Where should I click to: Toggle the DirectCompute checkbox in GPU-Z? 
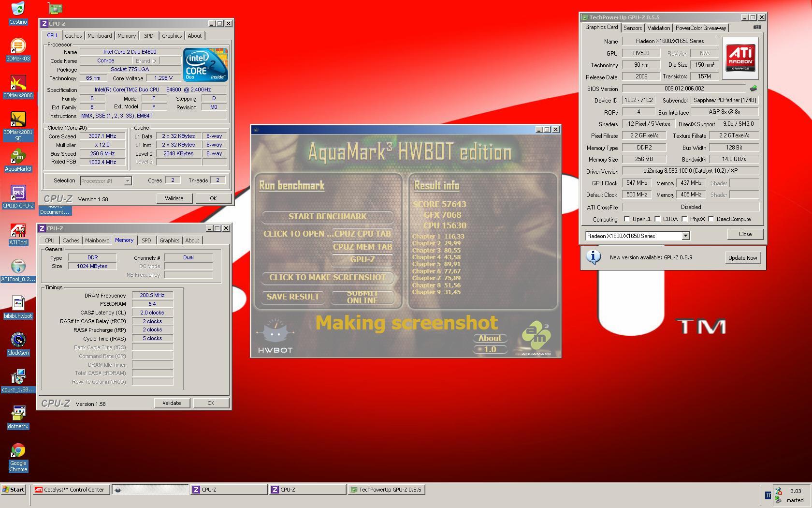click(x=711, y=219)
